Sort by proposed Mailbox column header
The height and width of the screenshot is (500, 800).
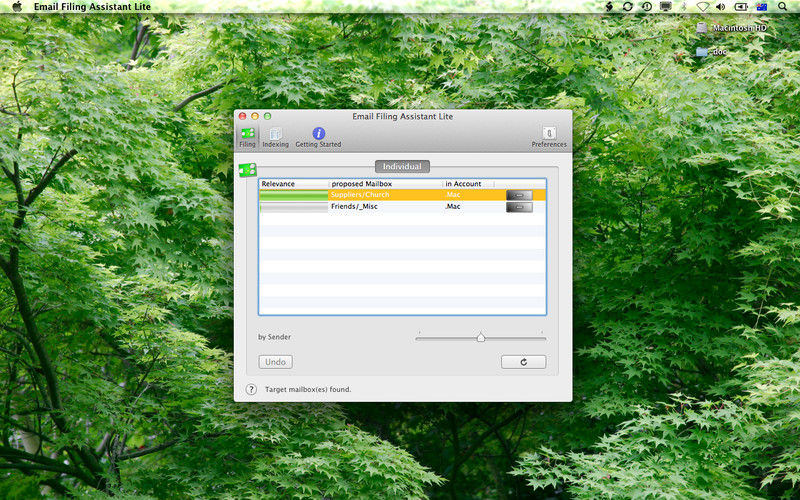pos(386,184)
